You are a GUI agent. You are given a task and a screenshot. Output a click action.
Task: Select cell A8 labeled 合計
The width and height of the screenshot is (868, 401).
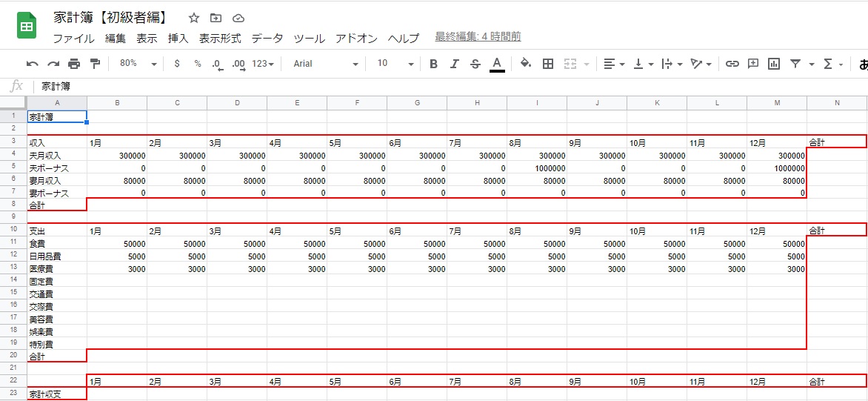click(57, 205)
